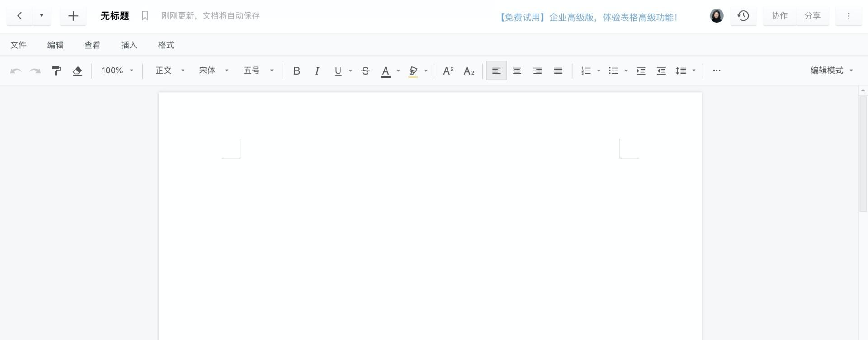Bookmark this document with the bookmark icon

(145, 16)
